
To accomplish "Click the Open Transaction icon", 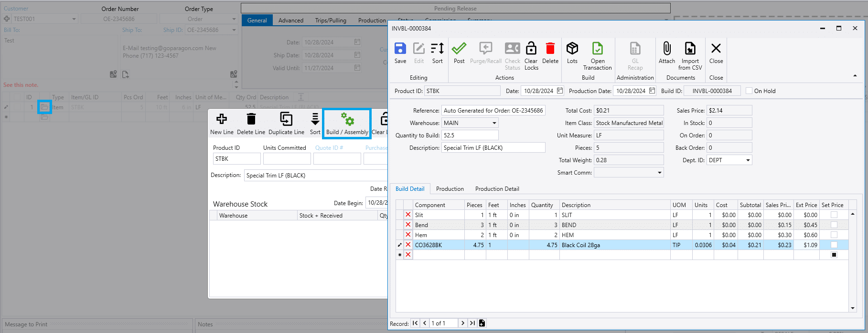I will (597, 49).
